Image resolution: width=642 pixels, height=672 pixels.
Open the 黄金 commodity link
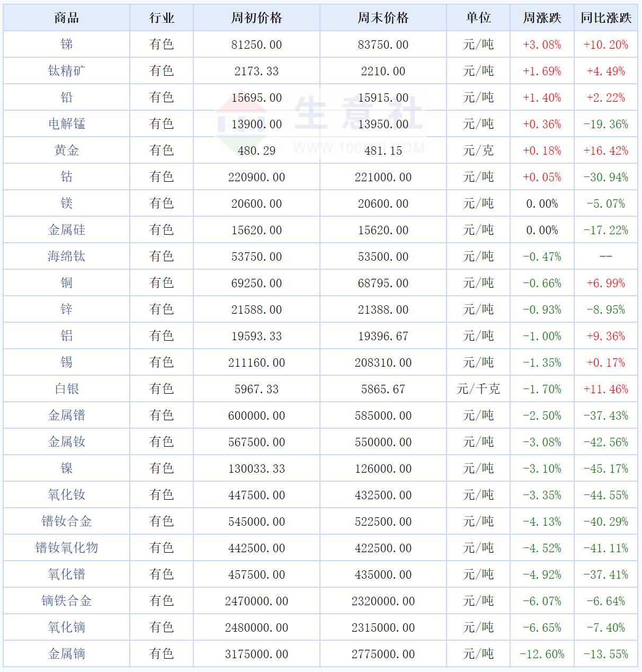(66, 151)
